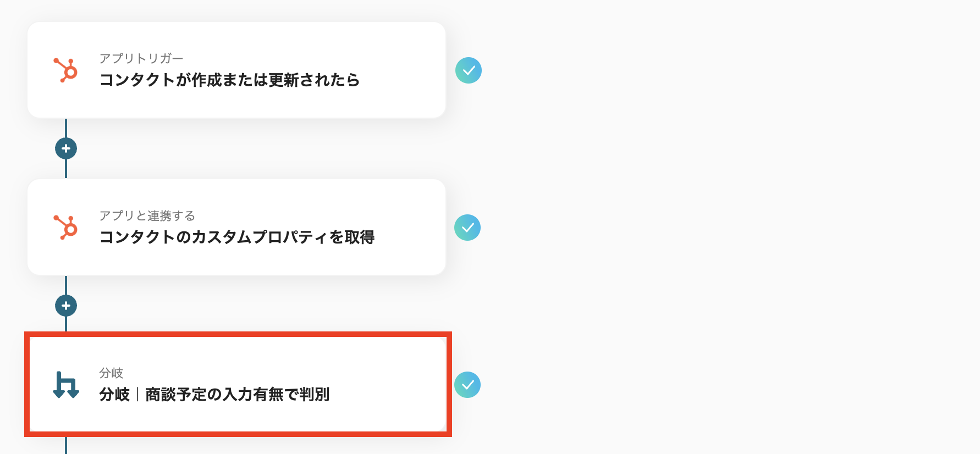Toggle the verified checkmark of the branch node
The image size is (980, 454).
pyautogui.click(x=469, y=384)
